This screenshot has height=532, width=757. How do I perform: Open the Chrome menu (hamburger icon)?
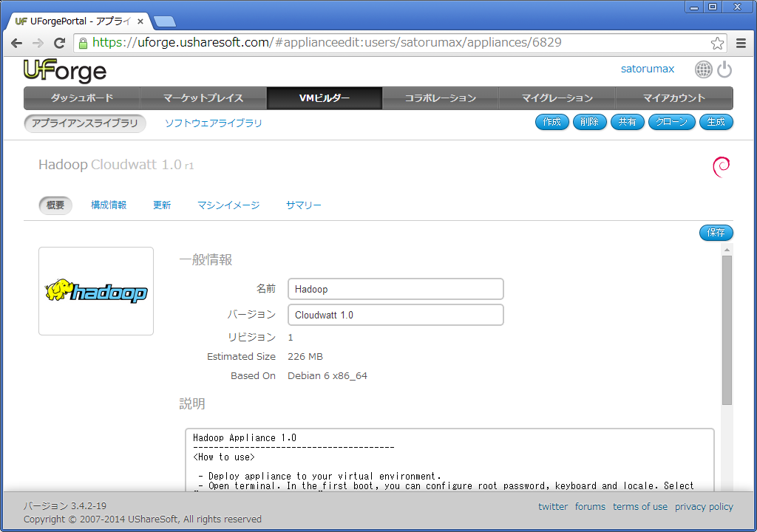741,43
